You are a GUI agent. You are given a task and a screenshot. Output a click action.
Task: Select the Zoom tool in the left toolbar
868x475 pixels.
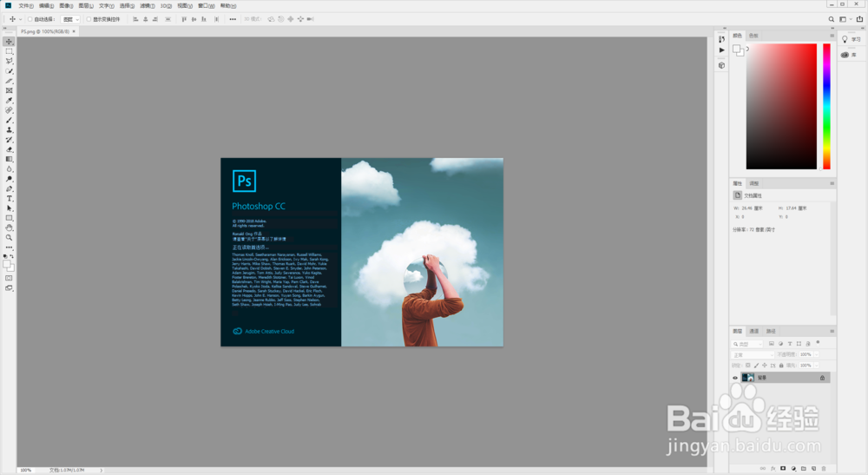pyautogui.click(x=9, y=238)
